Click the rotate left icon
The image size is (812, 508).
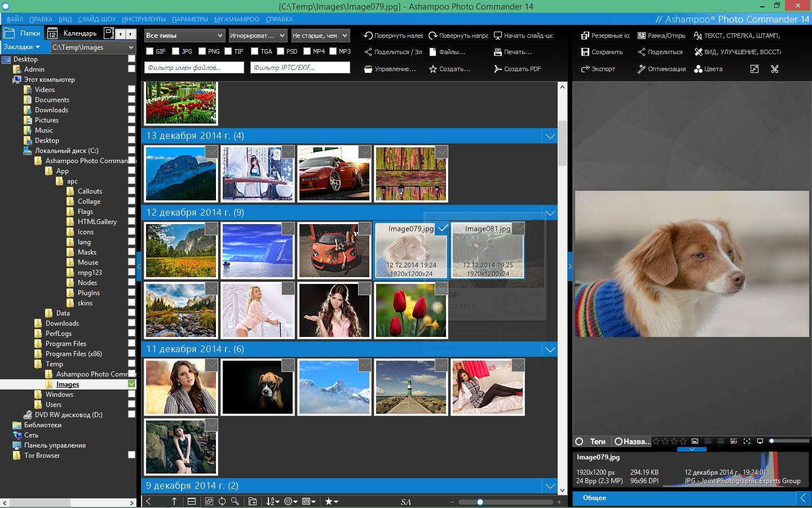[x=368, y=36]
